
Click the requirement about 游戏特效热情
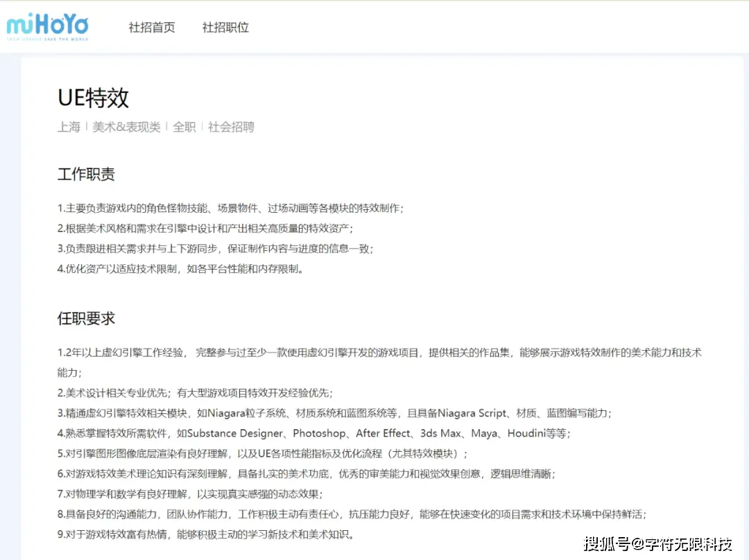(205, 535)
